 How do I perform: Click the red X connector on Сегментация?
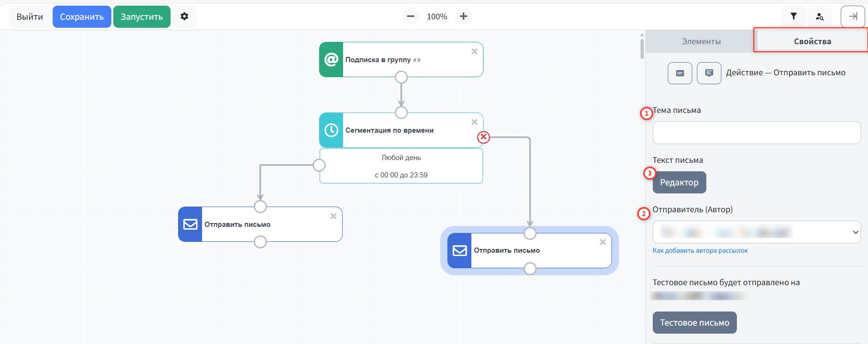(483, 137)
